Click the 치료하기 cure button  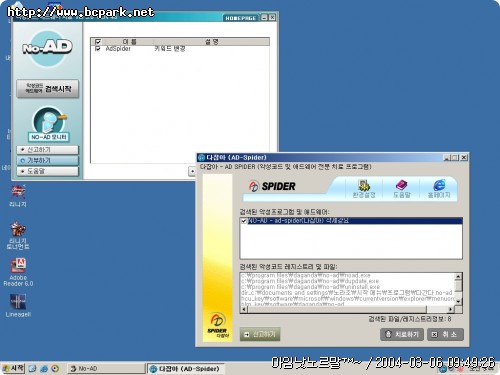click(x=402, y=334)
